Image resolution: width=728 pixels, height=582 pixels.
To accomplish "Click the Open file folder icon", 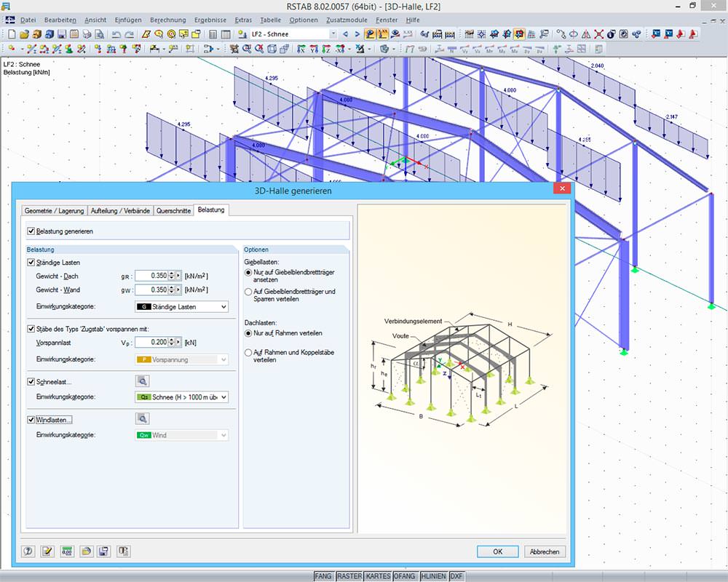I will (24, 34).
